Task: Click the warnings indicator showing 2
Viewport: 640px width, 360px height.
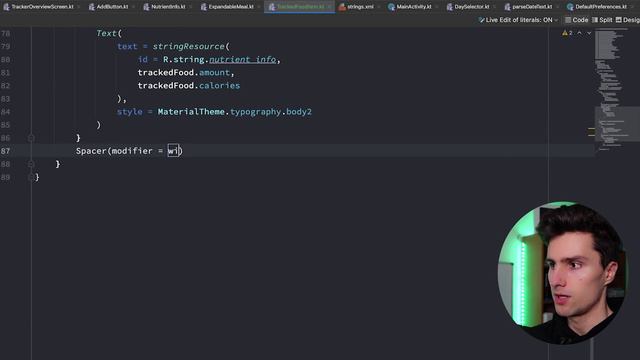Action: (x=567, y=33)
